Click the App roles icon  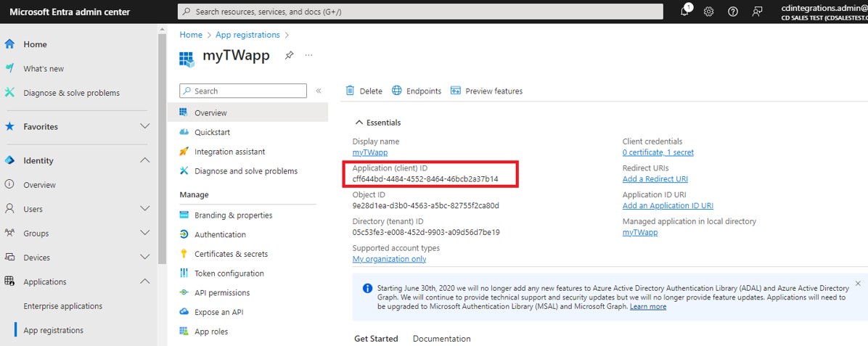pos(184,331)
